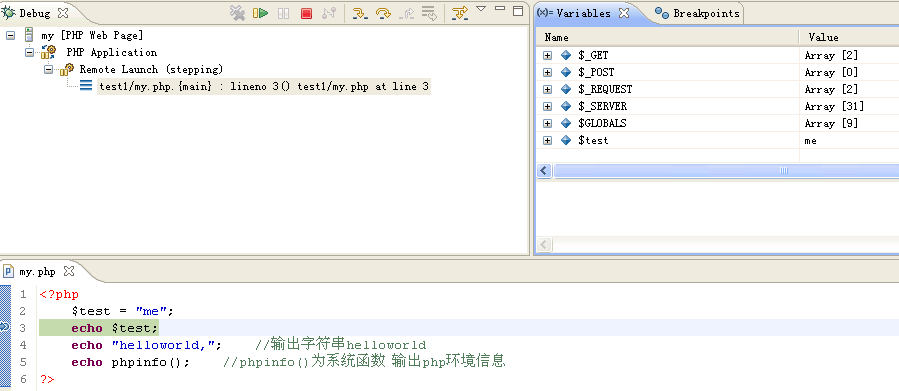Image resolution: width=899 pixels, height=391 pixels.
Task: Click the Disconnect icon in the Debug toolbar
Action: pyautogui.click(x=329, y=13)
